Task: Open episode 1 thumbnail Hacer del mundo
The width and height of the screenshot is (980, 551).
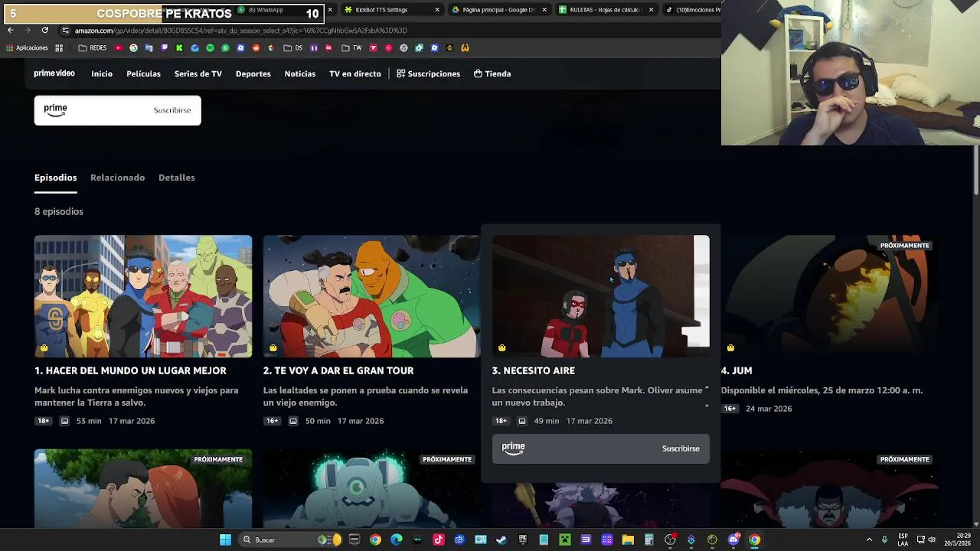Action: pyautogui.click(x=143, y=296)
